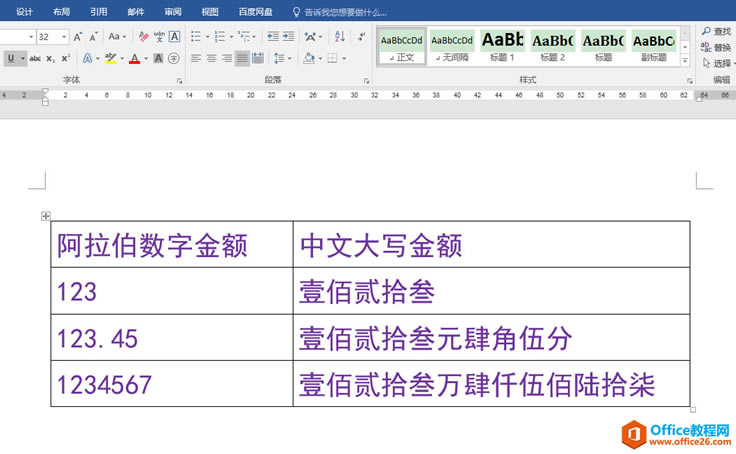Open the 设计 tab
Viewport: 736px width, 454px height.
24,12
